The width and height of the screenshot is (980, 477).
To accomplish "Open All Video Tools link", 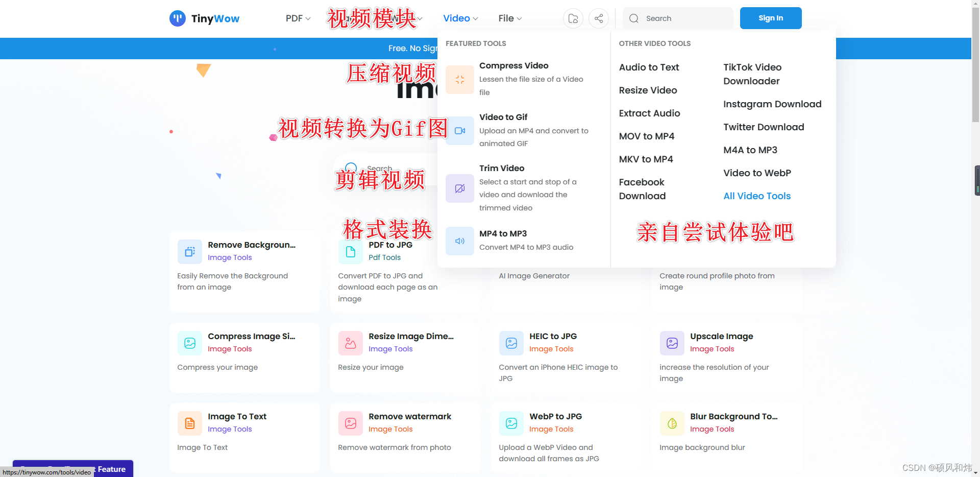I will [x=757, y=196].
